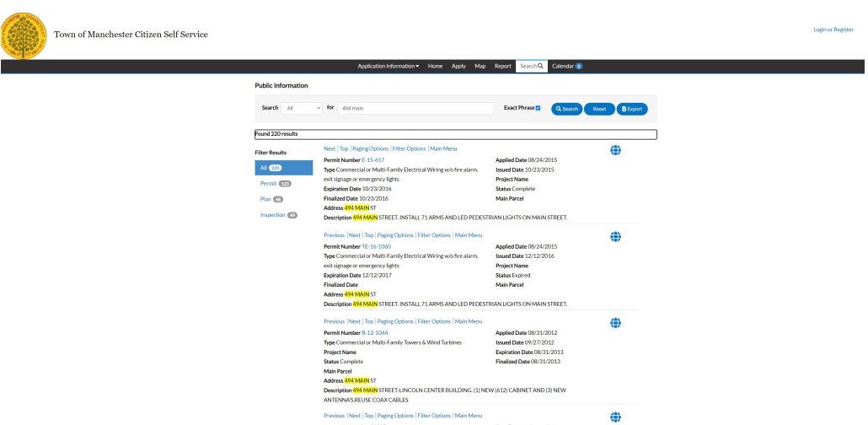Open the Map menu item
The image size is (868, 425).
[x=480, y=66]
